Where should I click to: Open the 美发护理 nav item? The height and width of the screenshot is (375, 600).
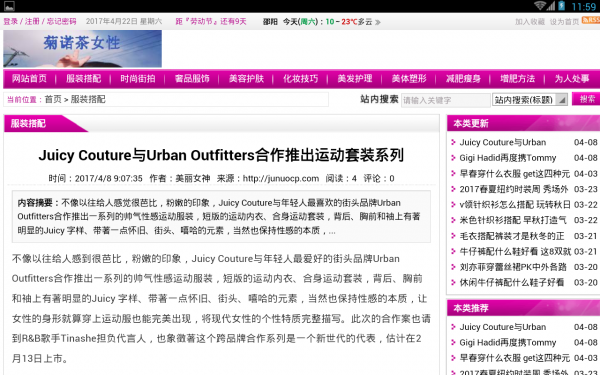pyautogui.click(x=355, y=79)
